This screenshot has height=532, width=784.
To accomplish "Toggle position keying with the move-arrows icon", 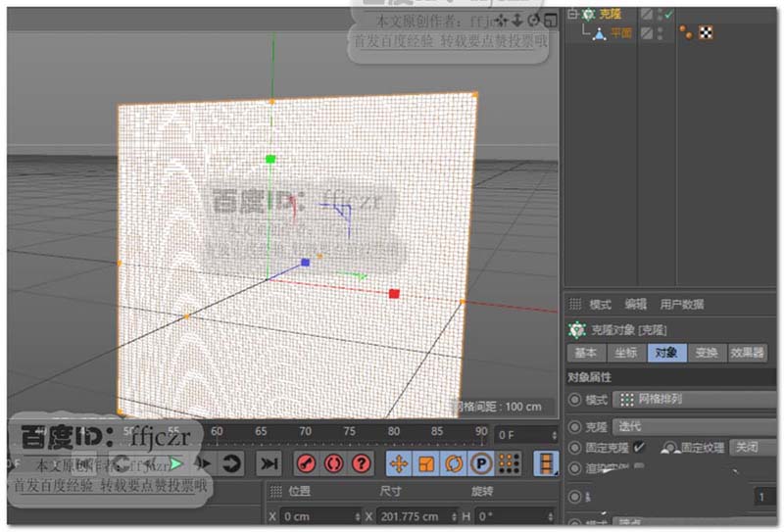I will click(399, 464).
